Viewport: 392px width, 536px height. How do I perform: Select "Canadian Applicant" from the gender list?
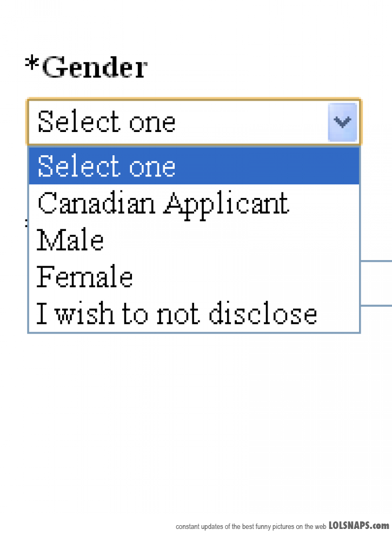point(162,204)
